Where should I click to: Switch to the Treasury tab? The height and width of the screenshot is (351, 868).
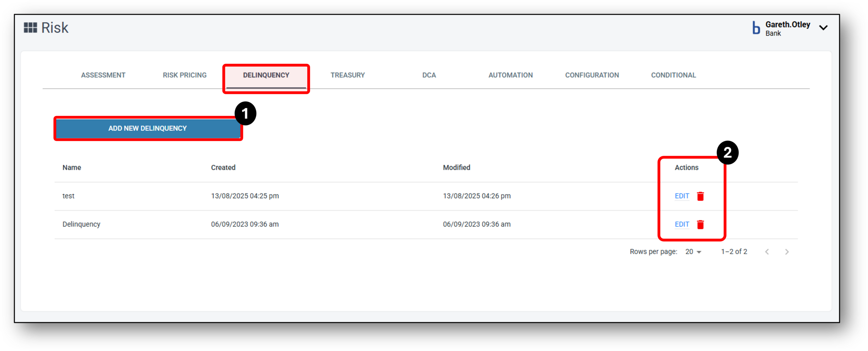click(348, 75)
